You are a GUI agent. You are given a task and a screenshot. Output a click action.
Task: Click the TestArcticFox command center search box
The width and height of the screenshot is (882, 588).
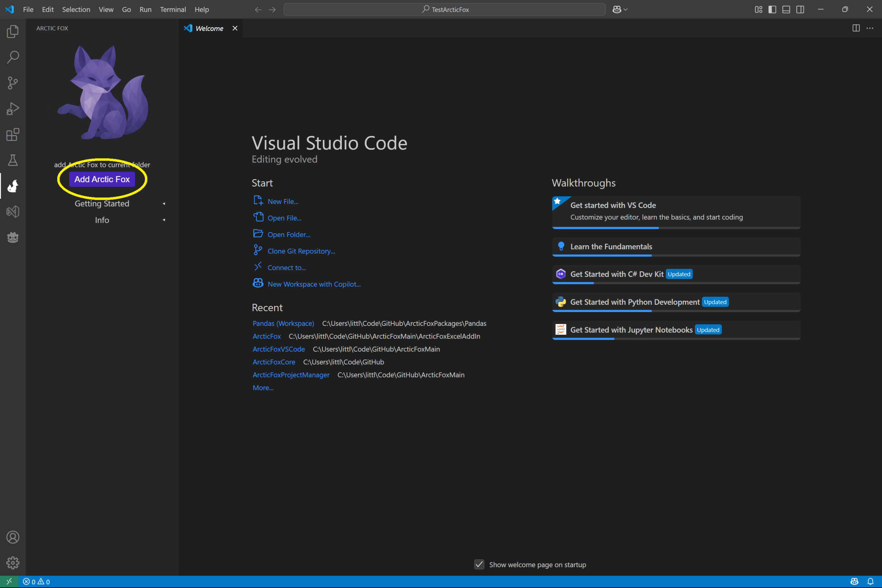(444, 9)
